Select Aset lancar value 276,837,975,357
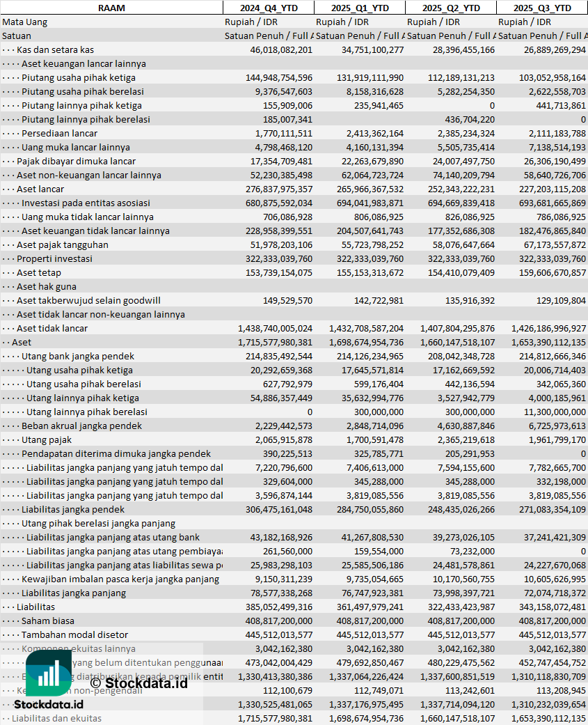The height and width of the screenshot is (725, 588). (x=279, y=189)
